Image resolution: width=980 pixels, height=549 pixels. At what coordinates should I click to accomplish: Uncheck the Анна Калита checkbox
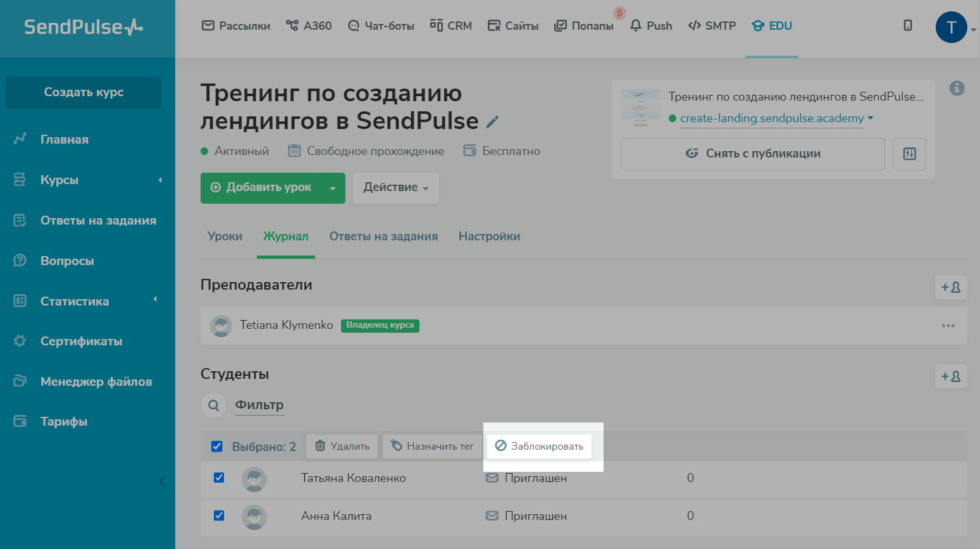(x=219, y=515)
